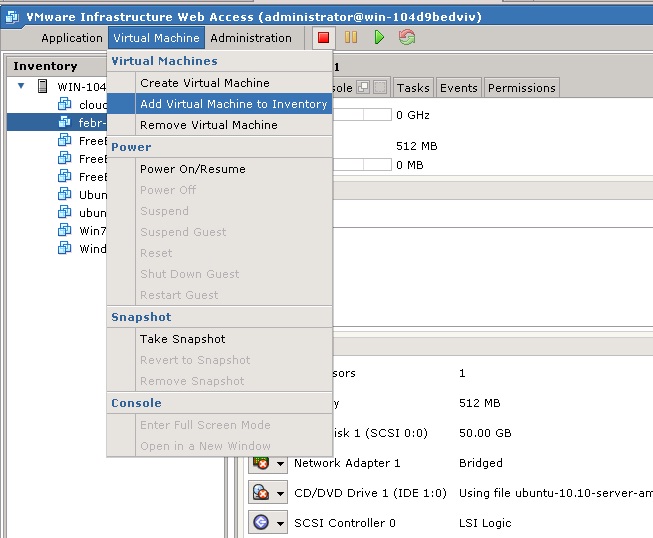Click the green Power On play button

coord(379,37)
